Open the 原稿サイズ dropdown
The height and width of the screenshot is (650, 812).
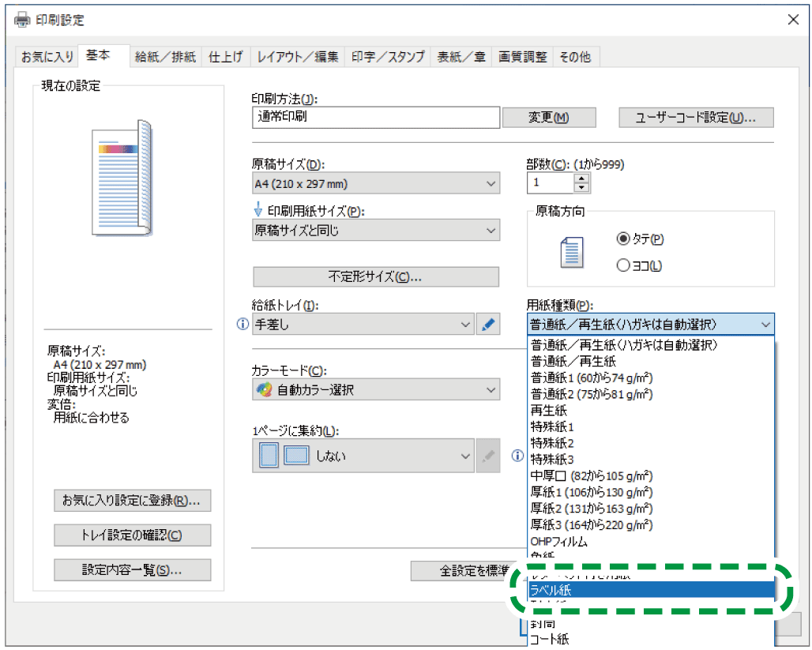[375, 184]
